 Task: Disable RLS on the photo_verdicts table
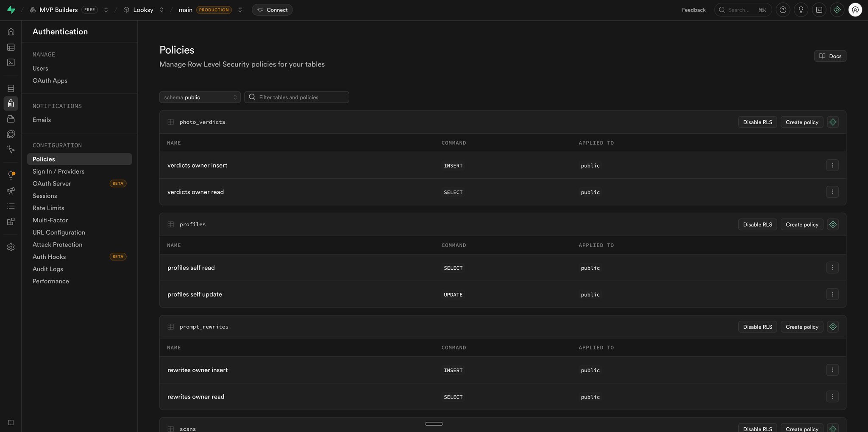757,122
